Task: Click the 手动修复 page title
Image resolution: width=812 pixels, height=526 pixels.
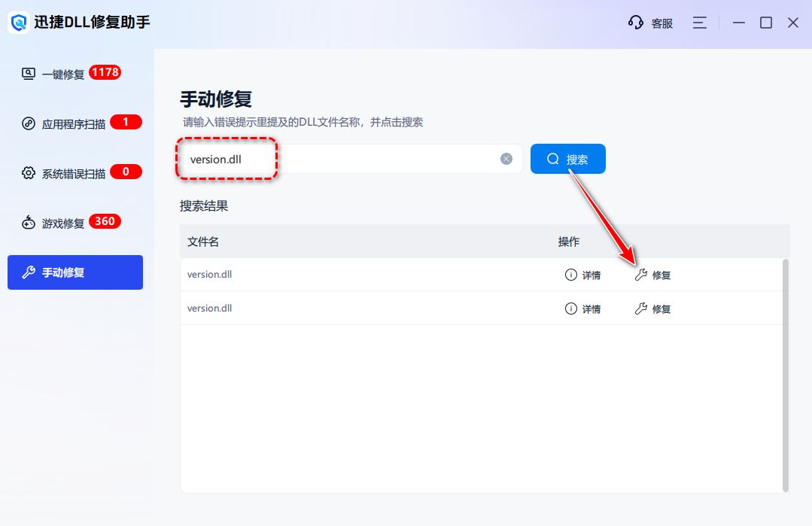Action: click(x=216, y=99)
